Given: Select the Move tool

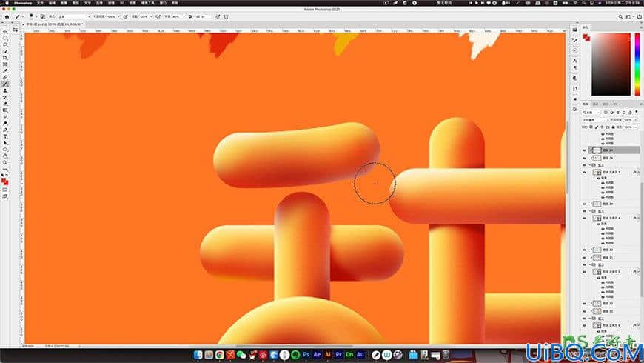Looking at the screenshot, I should (x=5, y=32).
